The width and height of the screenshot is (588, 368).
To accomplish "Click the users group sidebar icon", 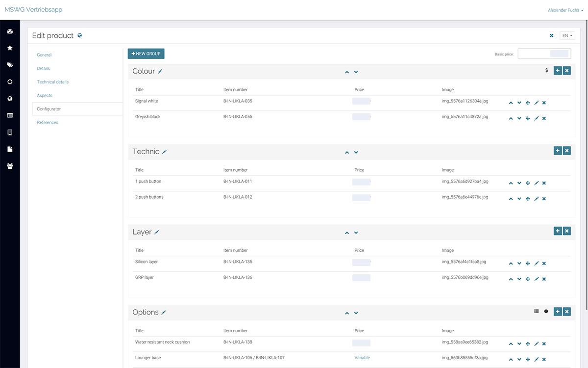I will 10,166.
